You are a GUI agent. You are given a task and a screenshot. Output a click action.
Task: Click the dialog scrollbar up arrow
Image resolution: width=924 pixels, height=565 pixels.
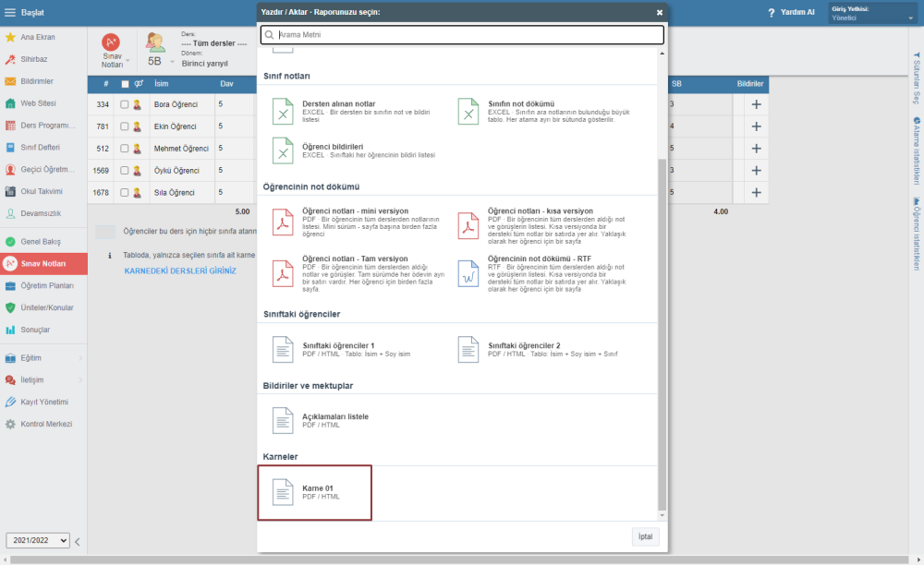tap(663, 54)
